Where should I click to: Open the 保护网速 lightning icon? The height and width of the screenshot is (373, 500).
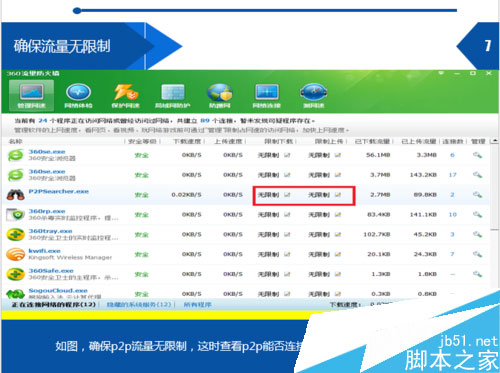[x=125, y=95]
